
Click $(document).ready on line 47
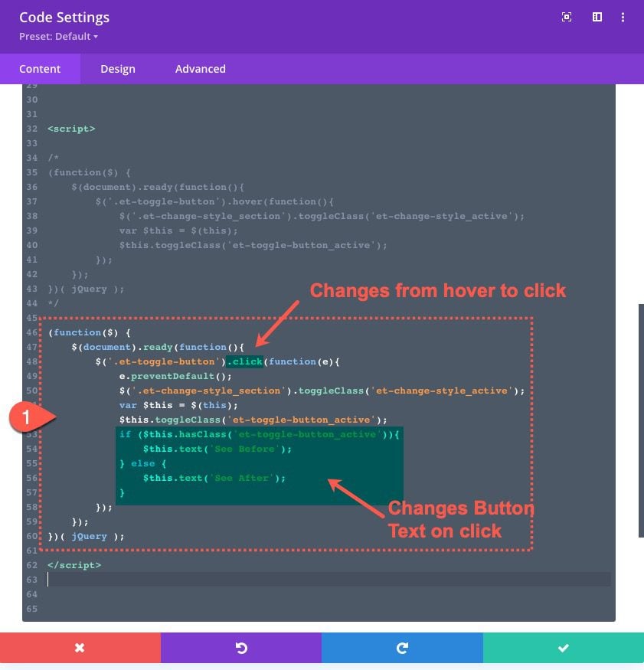123,347
